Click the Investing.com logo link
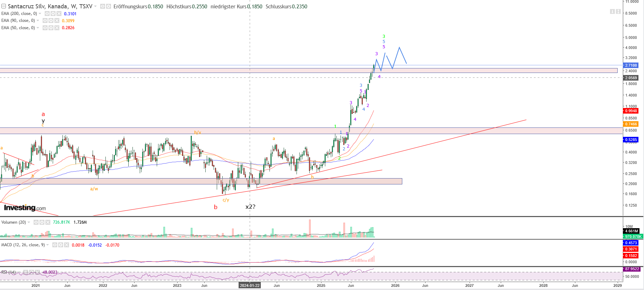Screen dimensions: 644x290 [x=25, y=208]
